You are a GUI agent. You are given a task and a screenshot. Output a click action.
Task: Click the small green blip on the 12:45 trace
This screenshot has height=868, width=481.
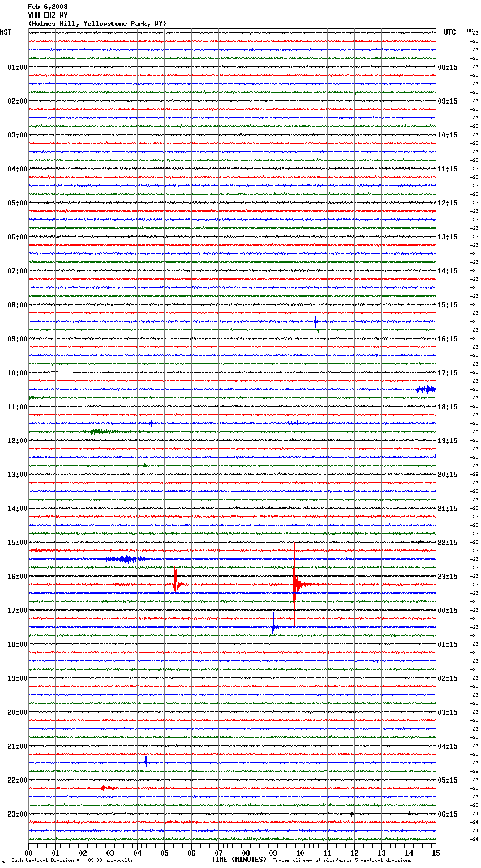pyautogui.click(x=145, y=465)
